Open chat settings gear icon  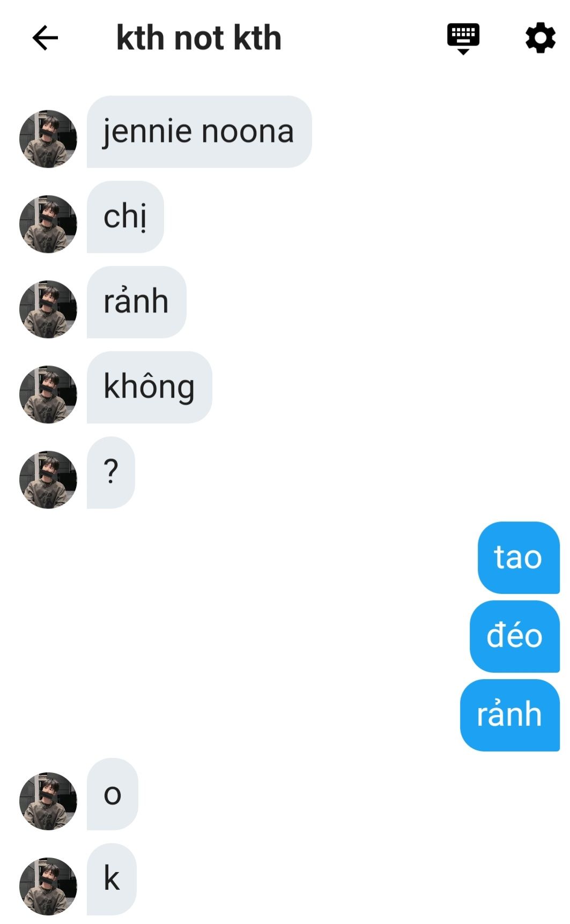point(540,38)
